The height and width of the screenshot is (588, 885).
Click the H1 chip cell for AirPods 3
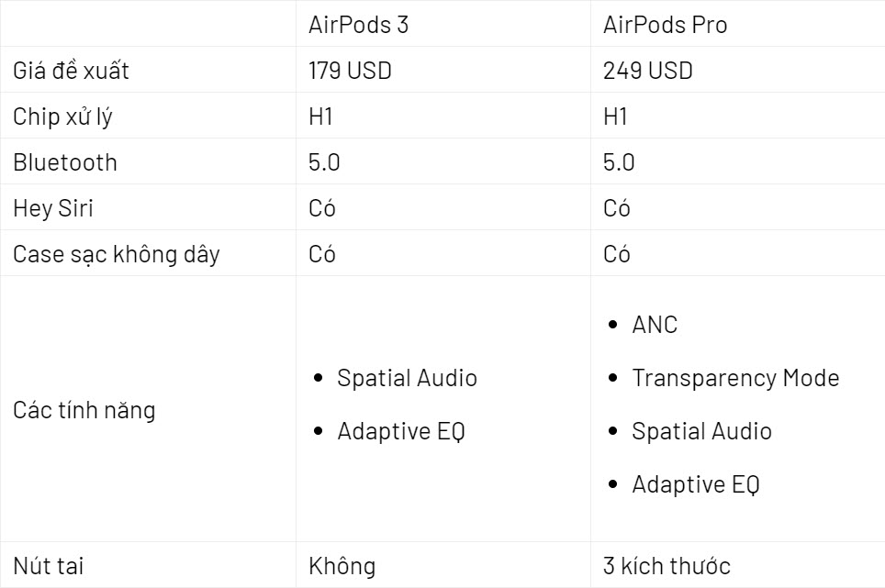click(x=320, y=116)
